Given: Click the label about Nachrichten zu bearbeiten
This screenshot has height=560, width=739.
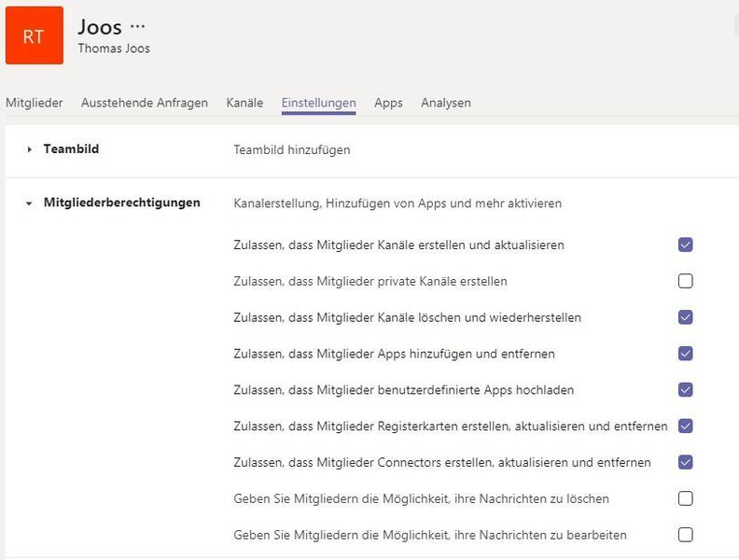Looking at the screenshot, I should [430, 535].
